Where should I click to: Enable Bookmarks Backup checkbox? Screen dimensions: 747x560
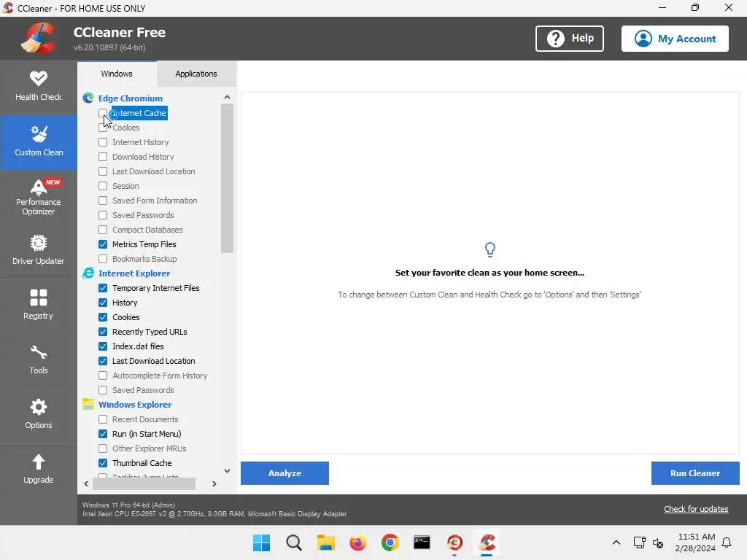point(103,259)
